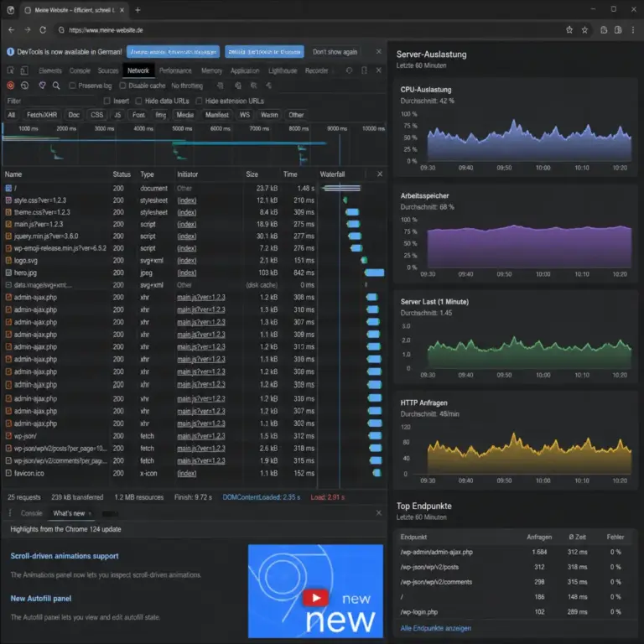This screenshot has height=644, width=644.
Task: Toggle the network filter funnel icon
Action: point(42,86)
